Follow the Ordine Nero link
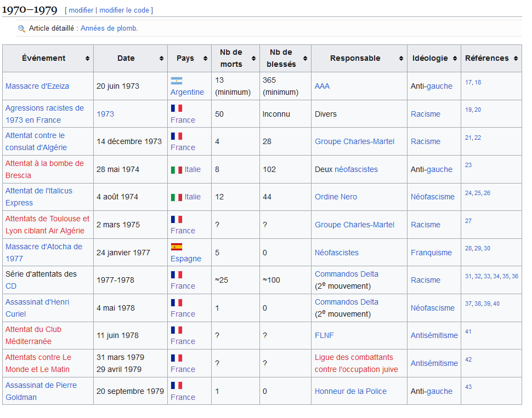This screenshot has width=532, height=418. (336, 197)
